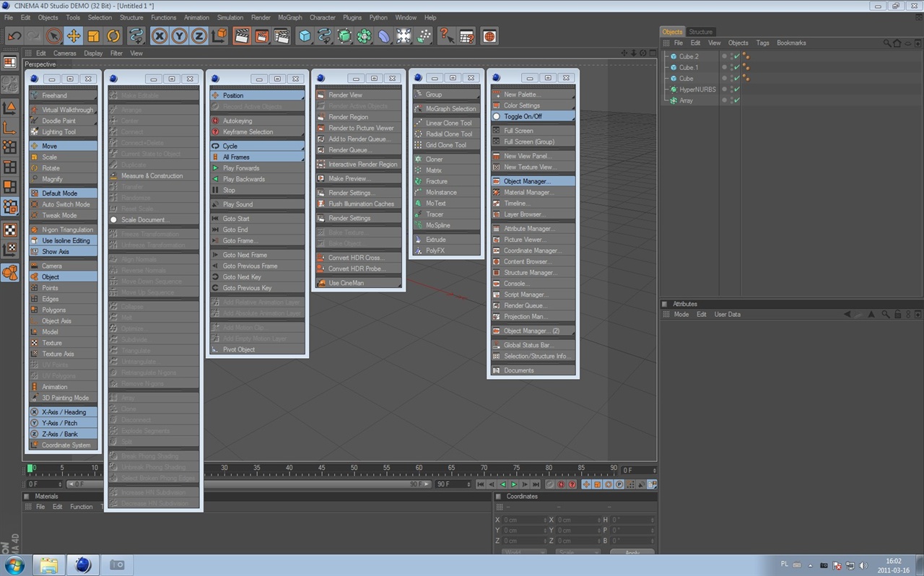Open Windows Explorer from the taskbar
The height and width of the screenshot is (576, 924).
coord(48,564)
